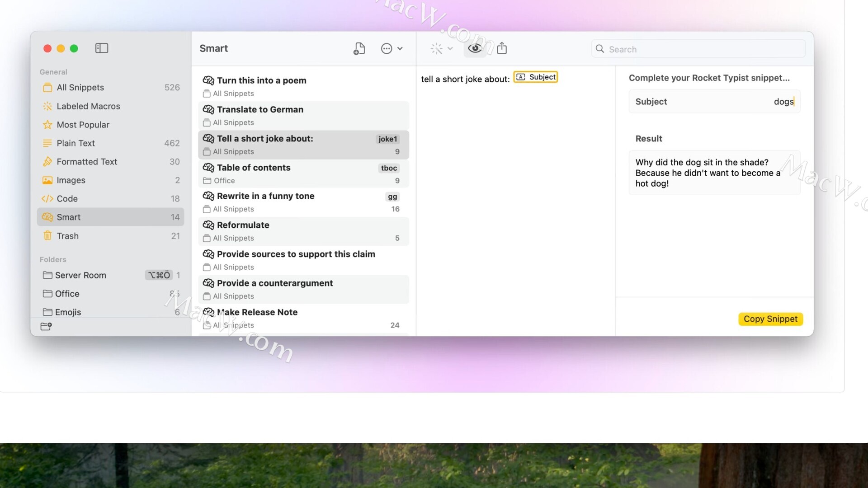Open the Images category

tap(110, 180)
